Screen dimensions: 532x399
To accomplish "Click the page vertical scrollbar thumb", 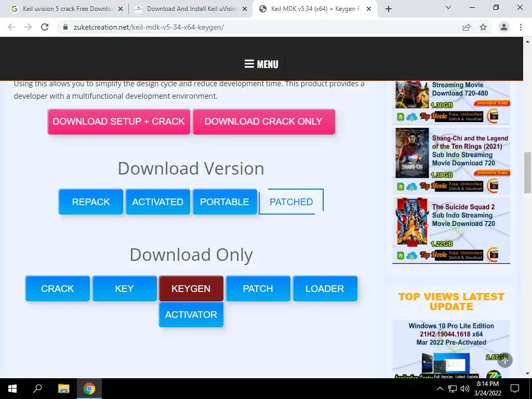I will [527, 172].
